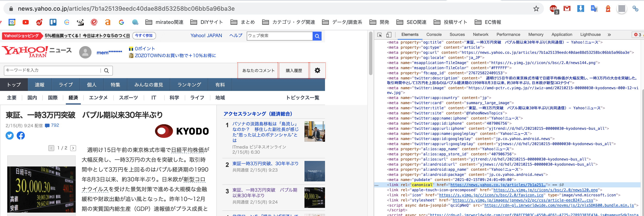The image size is (644, 216).
Task: Open the Lighthouse tab in DevTools
Action: point(590,35)
